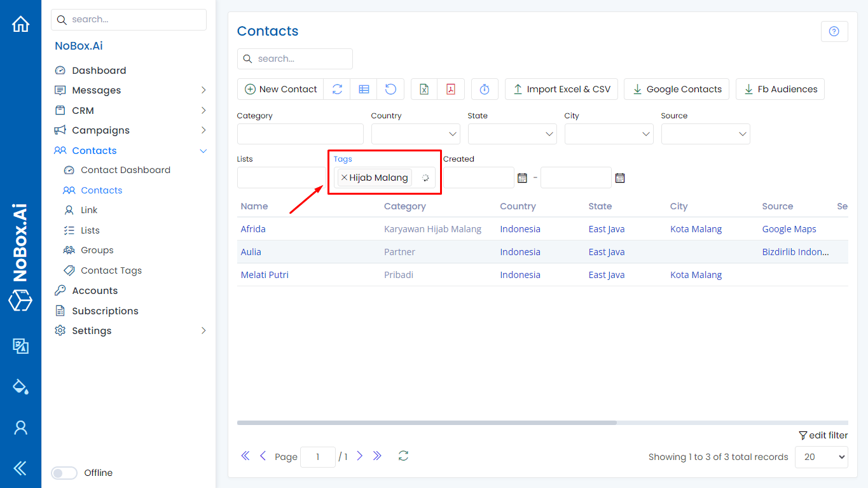Click the search magnifier in Contacts panel
868x488 pixels.
tap(247, 59)
